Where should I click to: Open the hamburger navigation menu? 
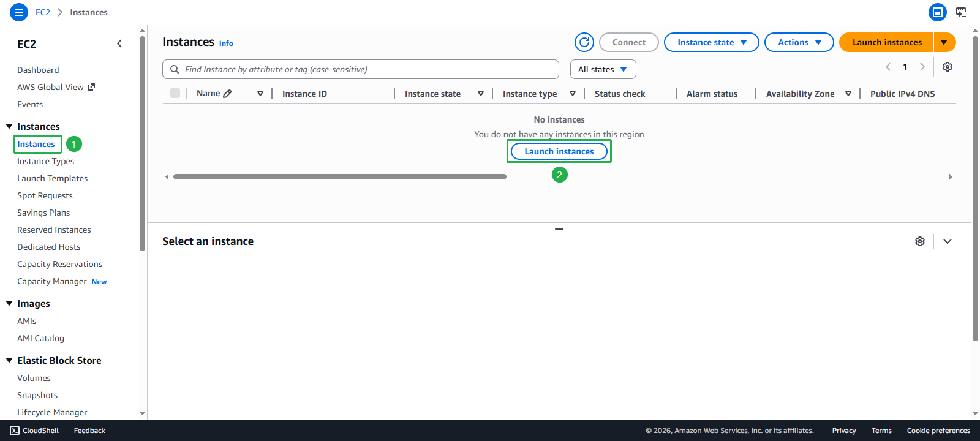(19, 12)
